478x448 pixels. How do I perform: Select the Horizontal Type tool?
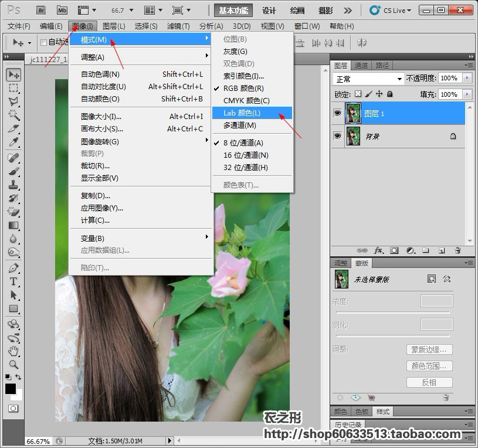click(13, 281)
